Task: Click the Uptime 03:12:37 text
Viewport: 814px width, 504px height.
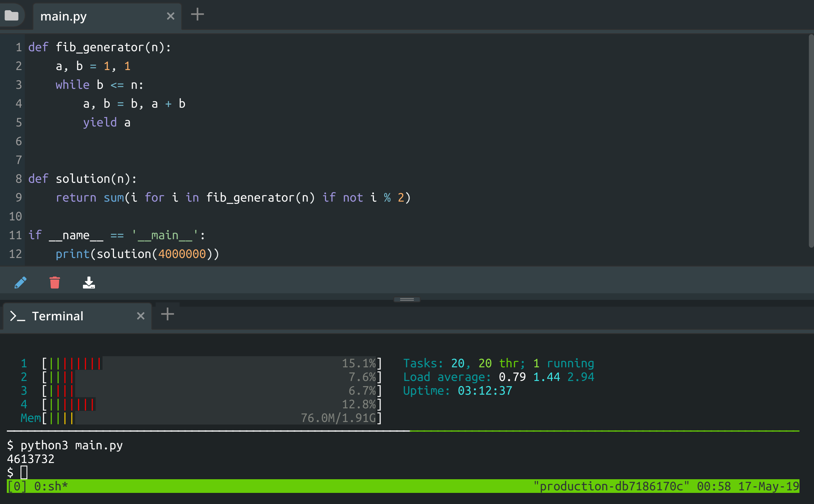Action: tap(457, 390)
